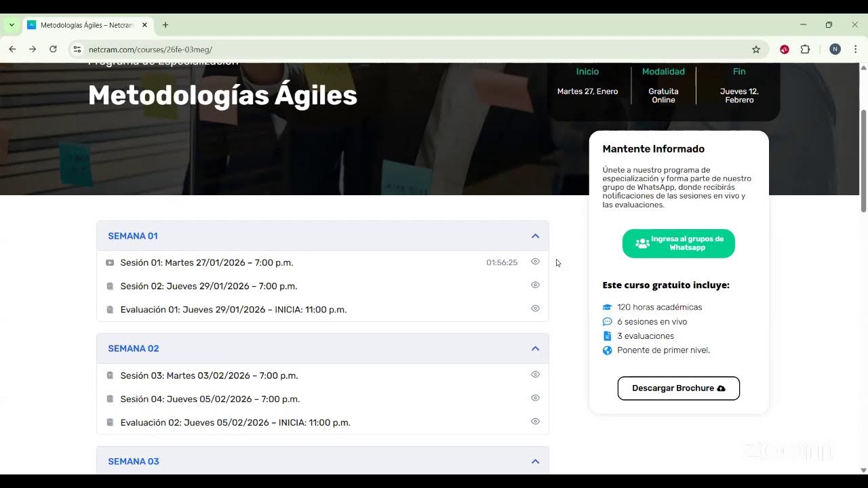The height and width of the screenshot is (488, 868).
Task: Open the Extensions puzzle icon
Action: tap(806, 49)
